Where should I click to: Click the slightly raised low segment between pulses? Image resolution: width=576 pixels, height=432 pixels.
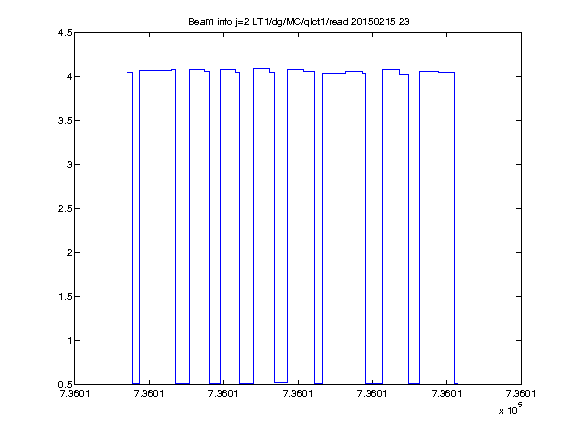[x=281, y=382]
